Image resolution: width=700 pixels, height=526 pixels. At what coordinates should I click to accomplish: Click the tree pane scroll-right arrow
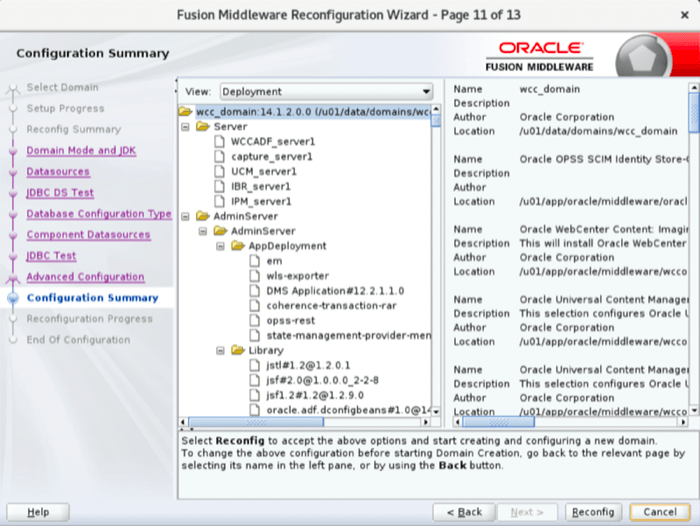(x=426, y=422)
